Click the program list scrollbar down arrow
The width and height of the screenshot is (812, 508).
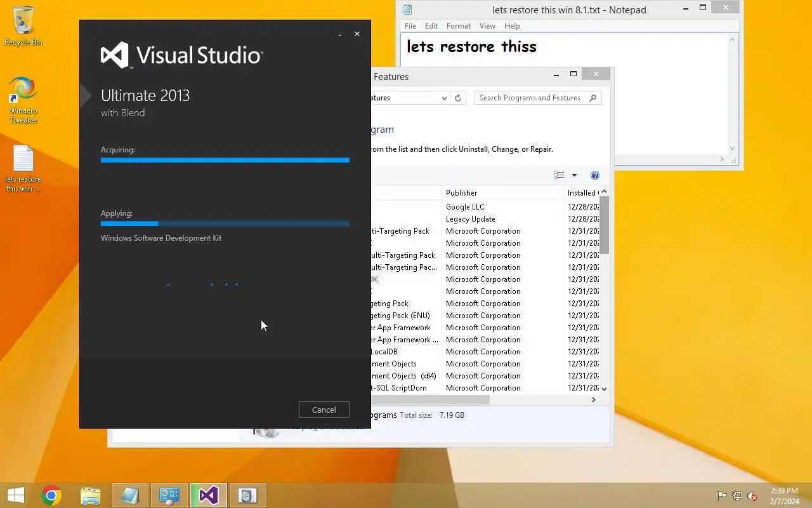pos(604,389)
